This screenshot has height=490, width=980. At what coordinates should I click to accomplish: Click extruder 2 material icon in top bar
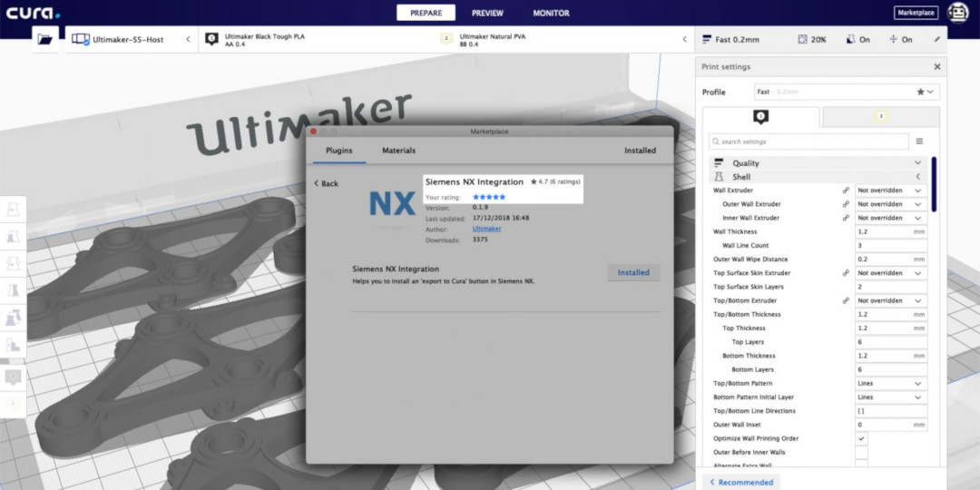point(446,39)
